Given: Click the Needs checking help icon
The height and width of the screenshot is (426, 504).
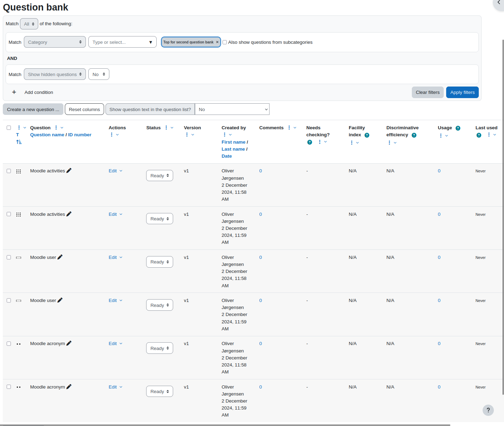Looking at the screenshot, I should [x=309, y=142].
